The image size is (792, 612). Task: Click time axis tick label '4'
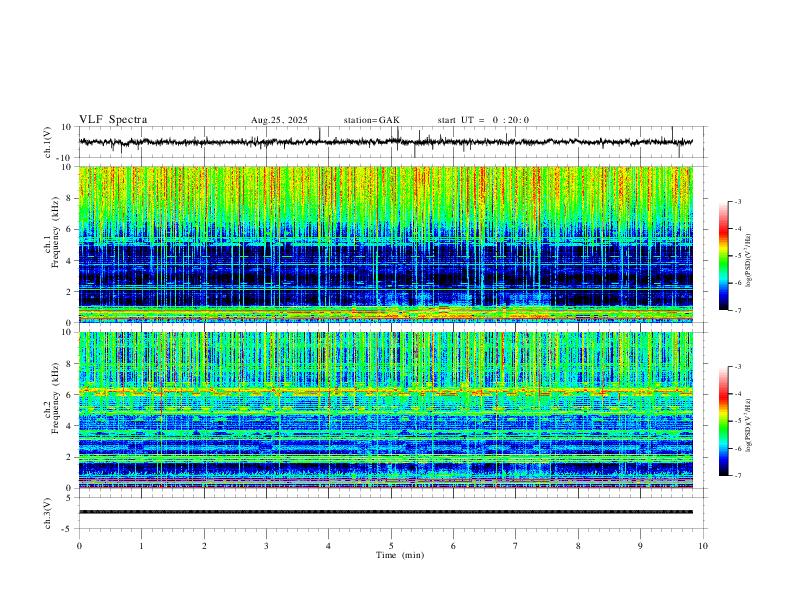coord(329,546)
